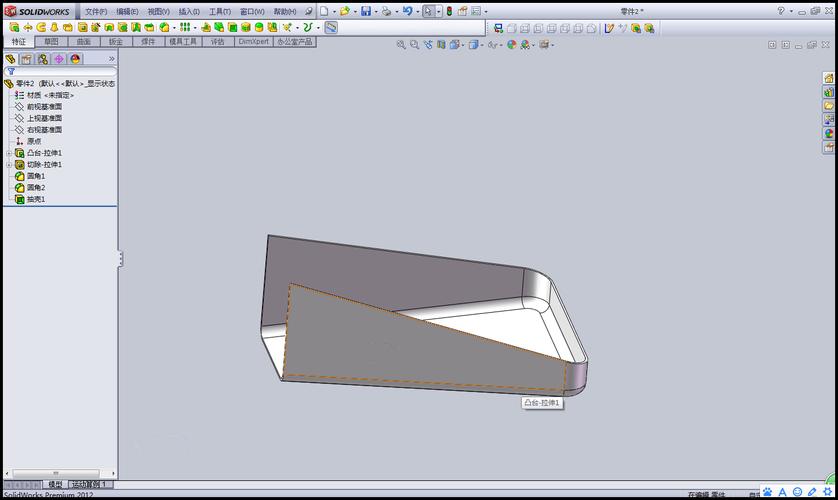Open the 工具(T) menu
This screenshot has width=838, height=500.
pos(220,11)
